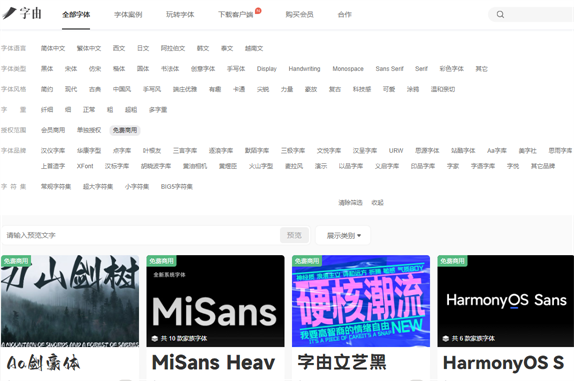
Task: Filter brand by Aa字库
Action: point(497,151)
